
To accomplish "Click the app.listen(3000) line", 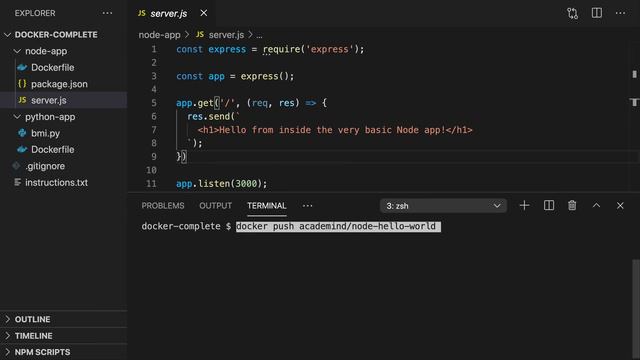I will point(222,184).
